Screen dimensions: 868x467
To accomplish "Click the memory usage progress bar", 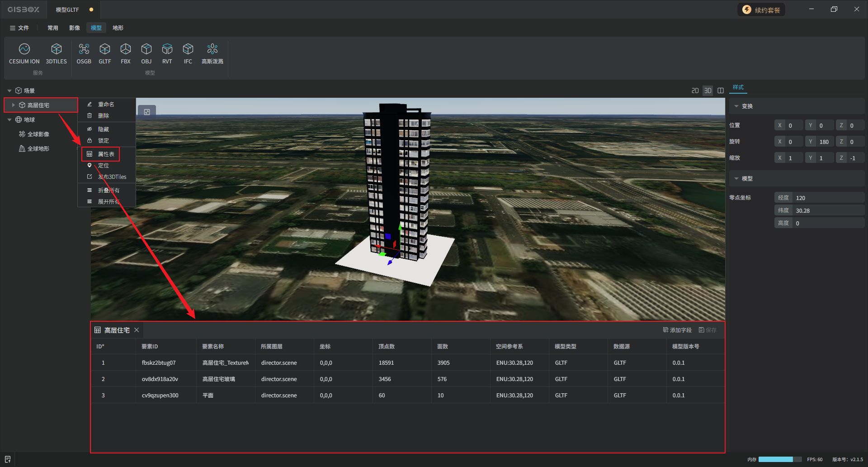I will (x=779, y=459).
